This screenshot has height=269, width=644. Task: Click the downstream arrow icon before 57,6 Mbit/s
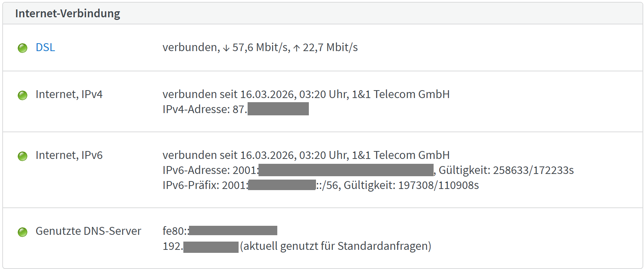(226, 48)
